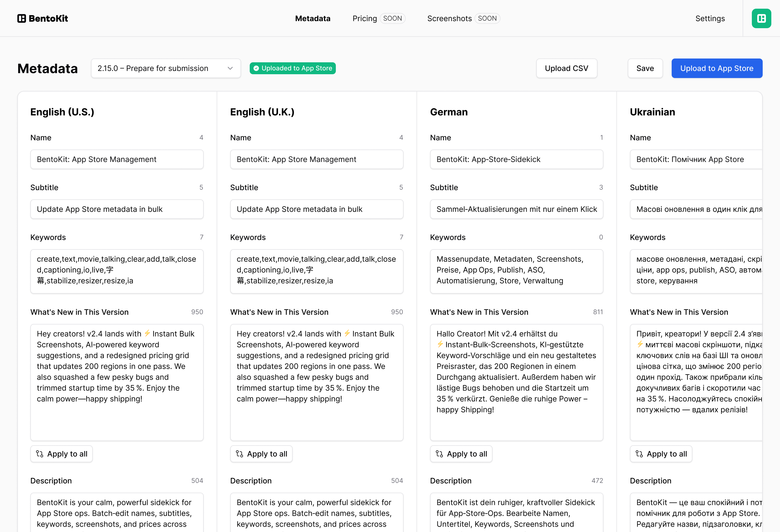Click the green check icon in the Uploaded badge
Screen dimensions: 780x532
(x=256, y=69)
